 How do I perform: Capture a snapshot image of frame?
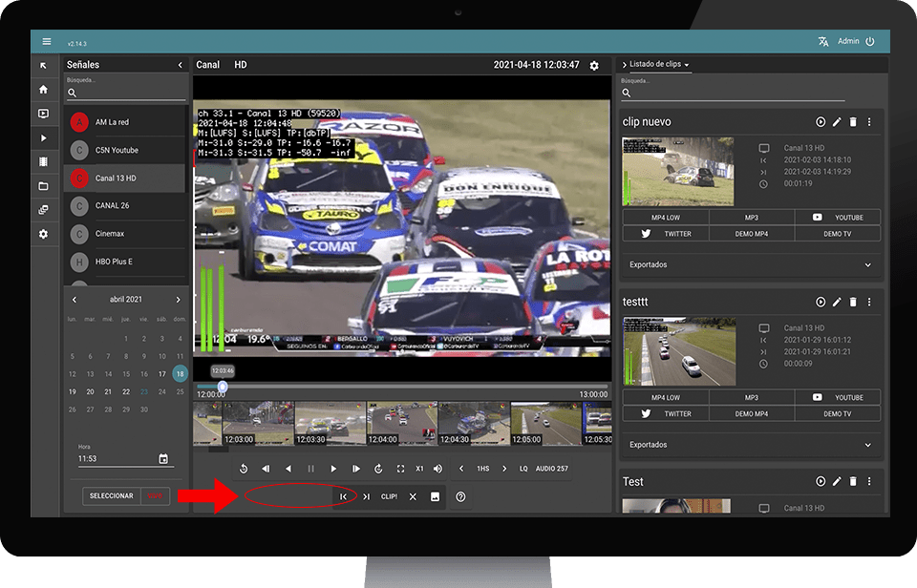coord(436,496)
